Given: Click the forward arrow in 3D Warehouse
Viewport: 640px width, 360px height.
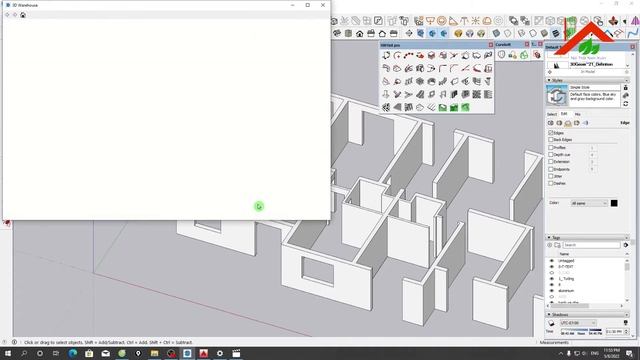Looking at the screenshot, I should click(15, 15).
